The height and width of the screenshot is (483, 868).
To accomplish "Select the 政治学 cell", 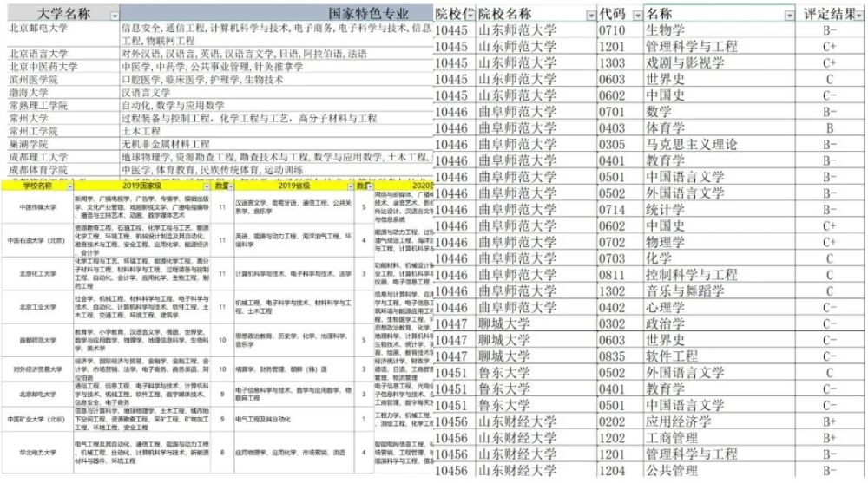I will pos(719,323).
